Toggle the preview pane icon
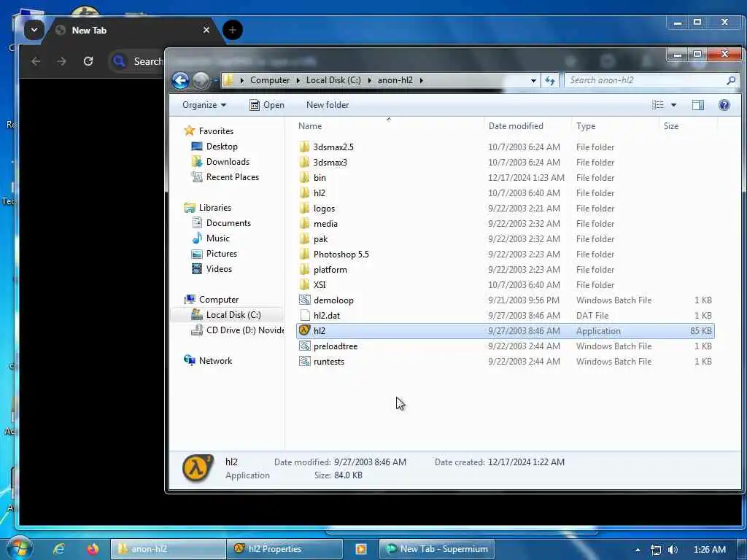This screenshot has height=560, width=747. [698, 105]
